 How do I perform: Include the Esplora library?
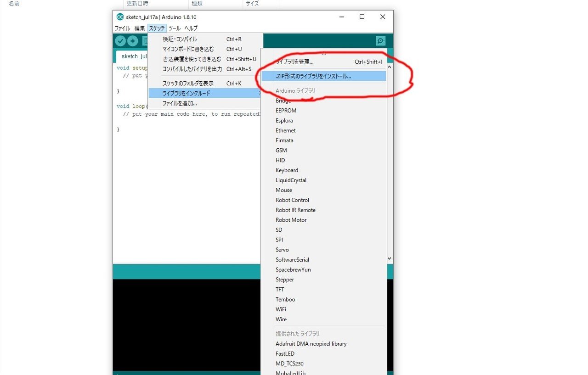coord(324,121)
